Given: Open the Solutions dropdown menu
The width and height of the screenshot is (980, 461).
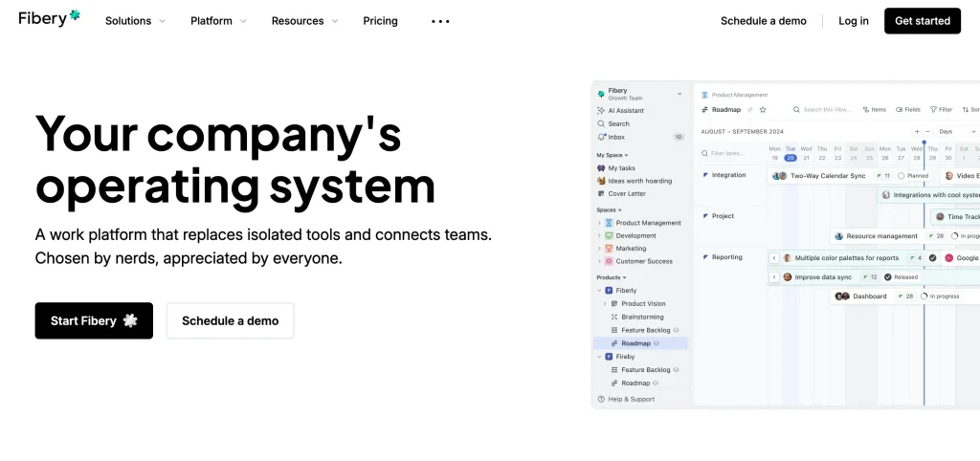Looking at the screenshot, I should click(135, 21).
